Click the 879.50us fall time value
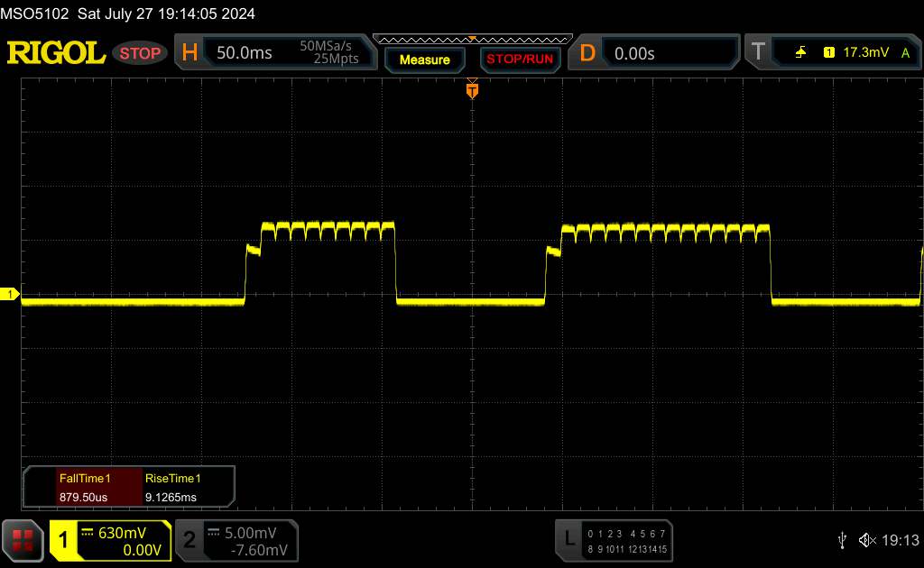Viewport: 924px width, 568px height. click(83, 498)
